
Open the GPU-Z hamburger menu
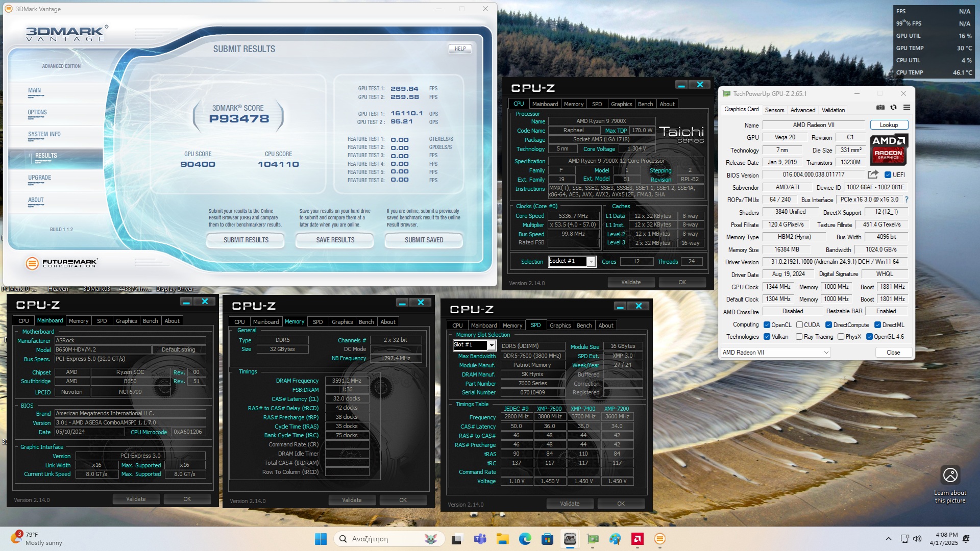[907, 108]
